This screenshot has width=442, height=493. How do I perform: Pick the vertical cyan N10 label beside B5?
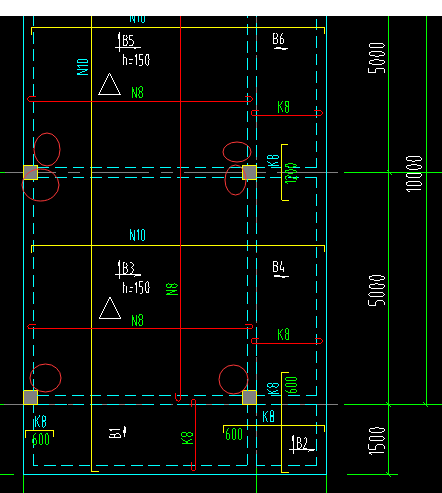tap(83, 67)
